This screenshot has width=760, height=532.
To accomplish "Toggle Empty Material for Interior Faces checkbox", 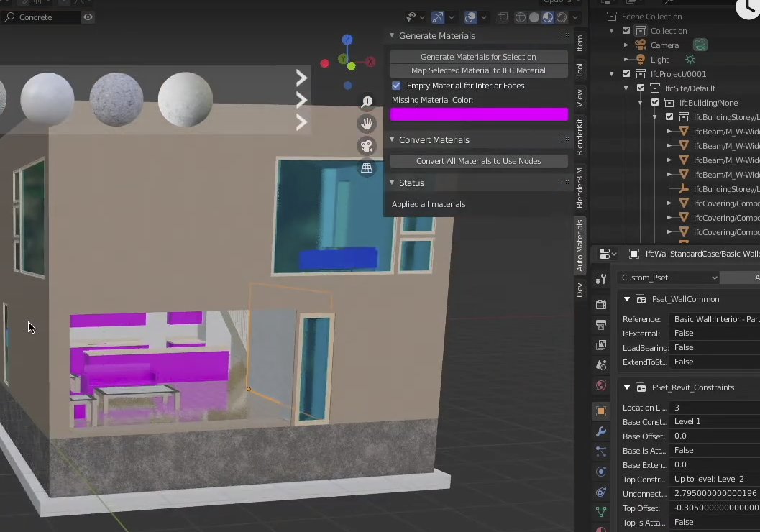I will [396, 86].
